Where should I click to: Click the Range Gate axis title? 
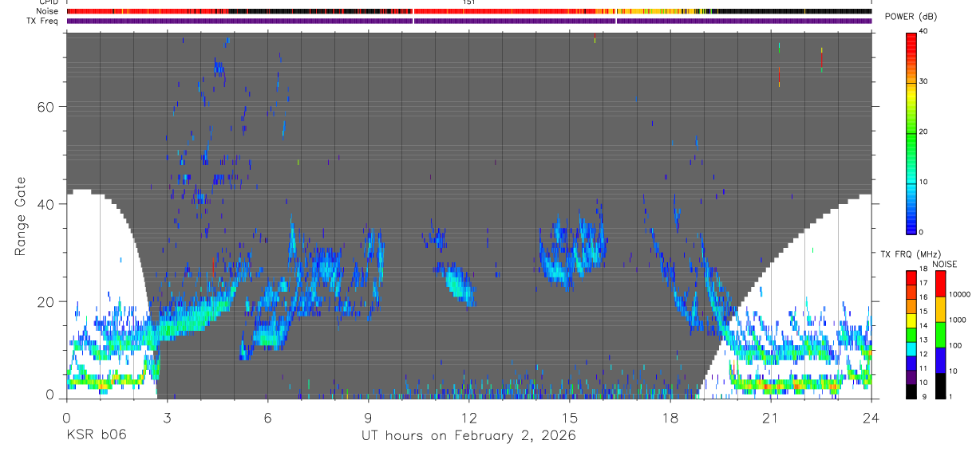point(22,217)
